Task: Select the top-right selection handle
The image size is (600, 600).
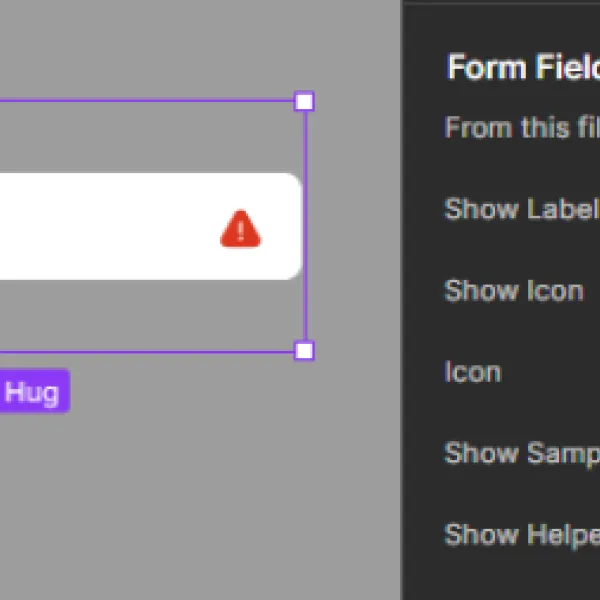Action: [304, 101]
